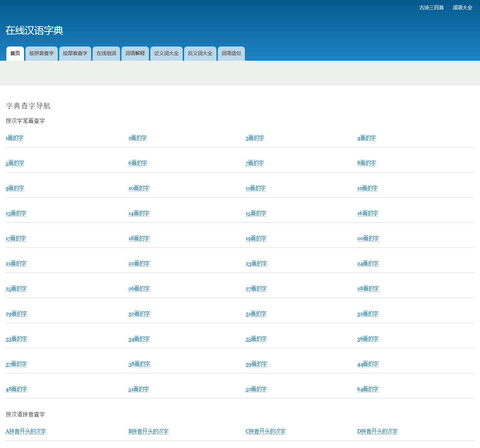
Task: Open the 8画的字 link
Action: pos(366,163)
